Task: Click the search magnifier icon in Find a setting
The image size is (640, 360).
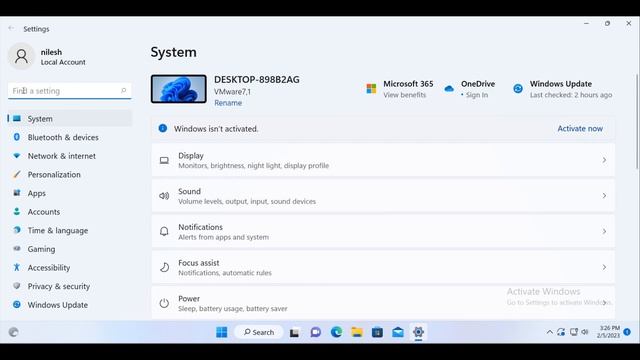Action: point(124,91)
